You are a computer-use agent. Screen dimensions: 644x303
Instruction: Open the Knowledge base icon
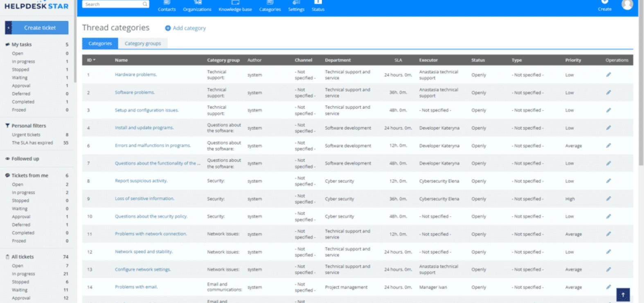(x=235, y=3)
